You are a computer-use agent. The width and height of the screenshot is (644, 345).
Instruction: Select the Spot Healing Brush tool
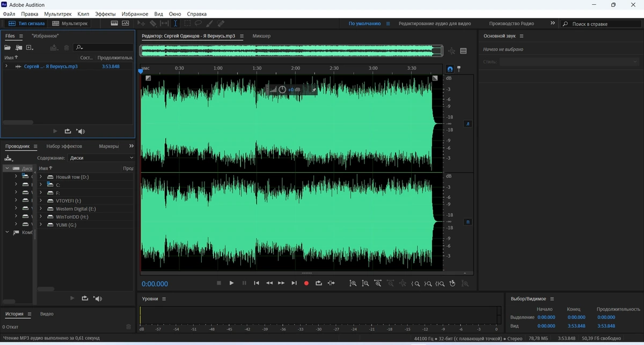pos(221,24)
